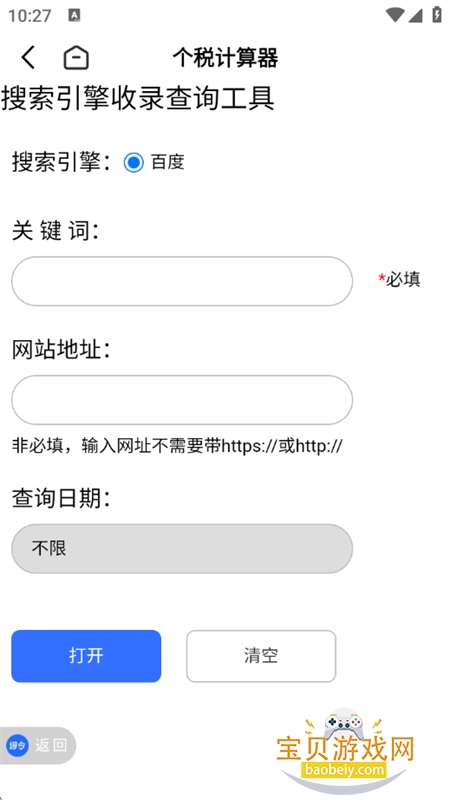Tap the battery status icon
This screenshot has width=450, height=800.
[x=437, y=14]
